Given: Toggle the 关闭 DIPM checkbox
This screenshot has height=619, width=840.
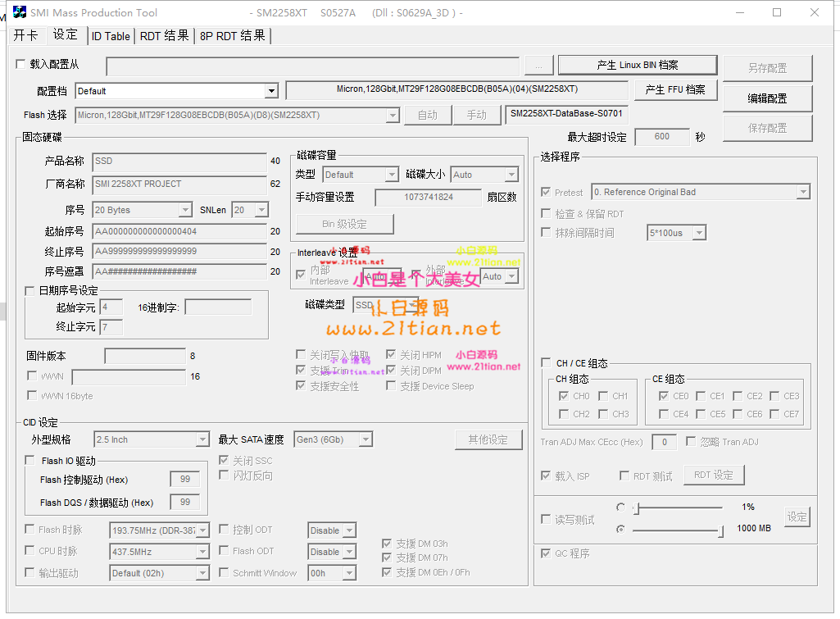Looking at the screenshot, I should coord(391,371).
